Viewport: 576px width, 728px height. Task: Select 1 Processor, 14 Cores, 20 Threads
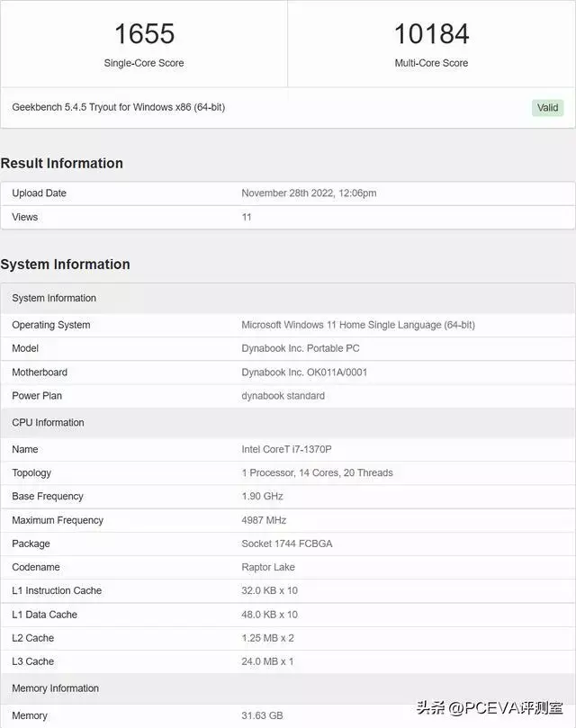click(318, 472)
